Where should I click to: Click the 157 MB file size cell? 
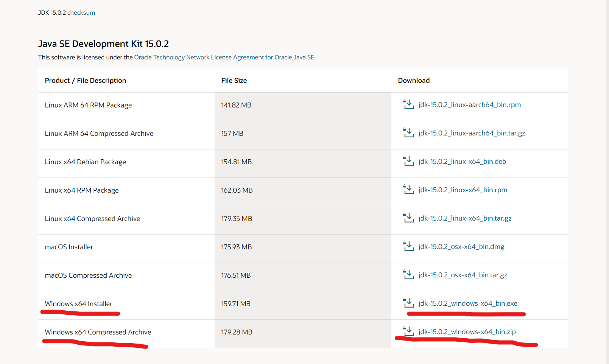point(303,135)
